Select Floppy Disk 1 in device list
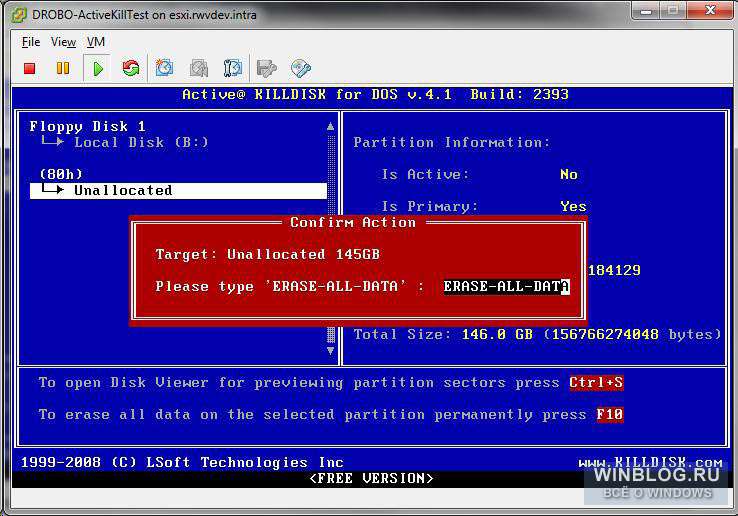 [88, 126]
